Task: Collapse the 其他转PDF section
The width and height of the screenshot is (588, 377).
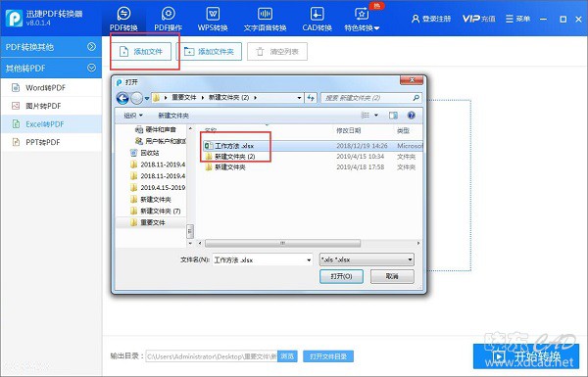Action: (91, 68)
